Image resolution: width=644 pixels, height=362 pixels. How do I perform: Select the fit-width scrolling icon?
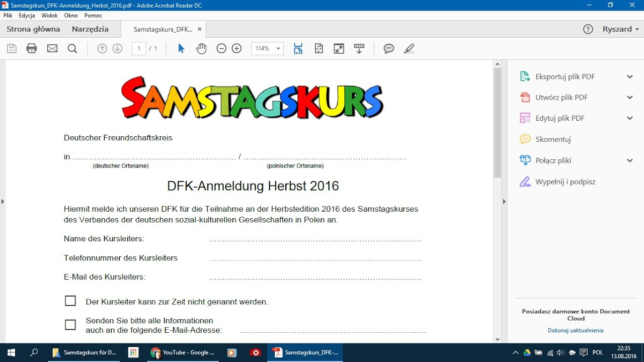pyautogui.click(x=298, y=49)
